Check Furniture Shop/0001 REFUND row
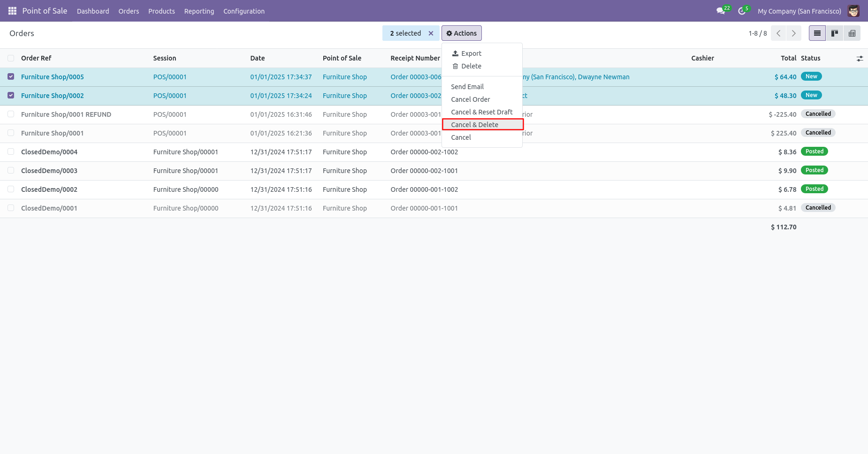The image size is (868, 454). click(11, 114)
